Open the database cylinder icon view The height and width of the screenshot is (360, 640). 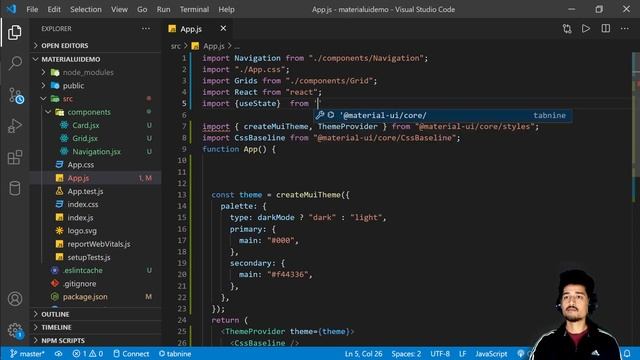click(x=15, y=189)
